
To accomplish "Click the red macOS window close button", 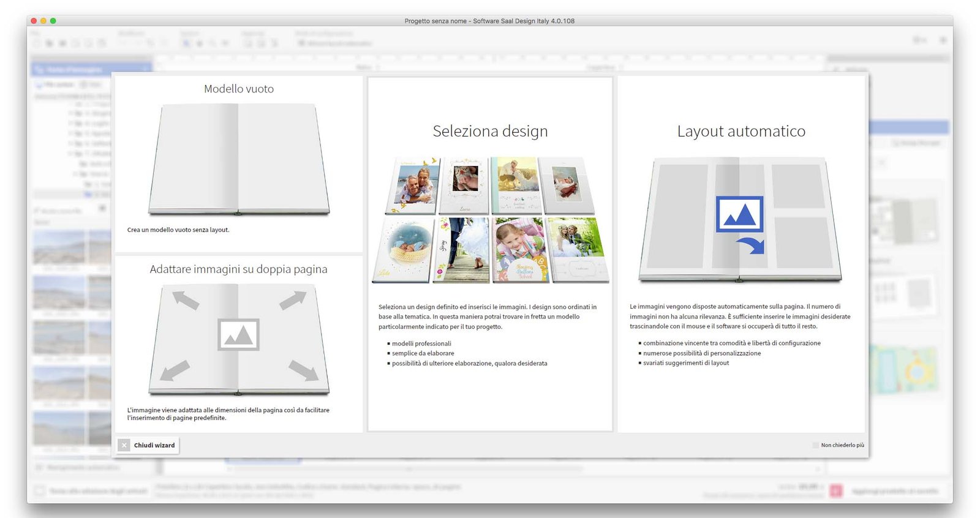I will coord(34,21).
